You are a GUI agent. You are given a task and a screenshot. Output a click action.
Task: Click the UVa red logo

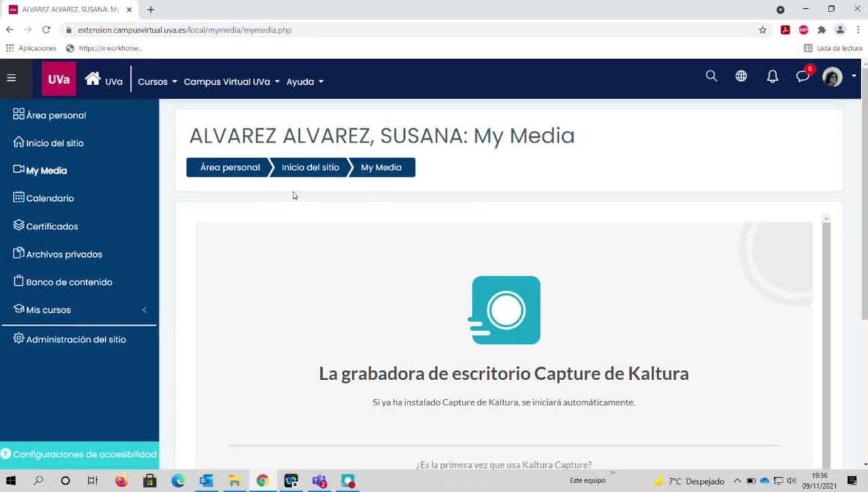(x=59, y=79)
